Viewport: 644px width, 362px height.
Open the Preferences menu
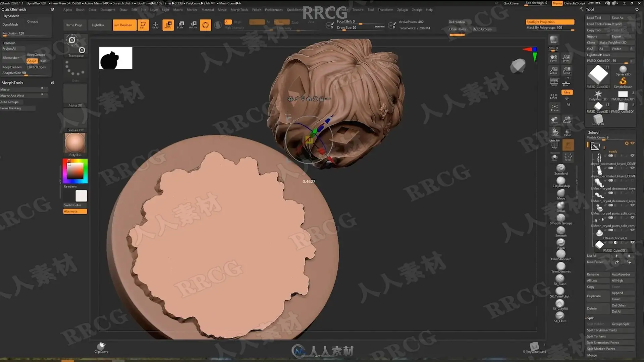tap(274, 10)
